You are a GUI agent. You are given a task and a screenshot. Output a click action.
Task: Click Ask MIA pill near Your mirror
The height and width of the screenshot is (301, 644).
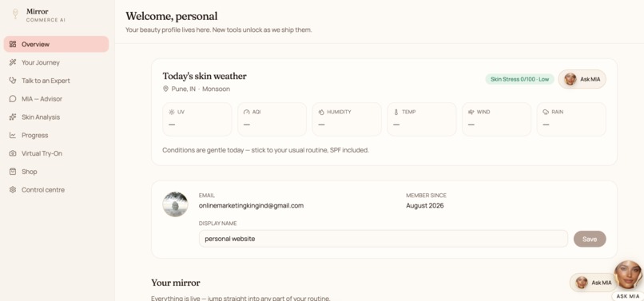click(593, 283)
